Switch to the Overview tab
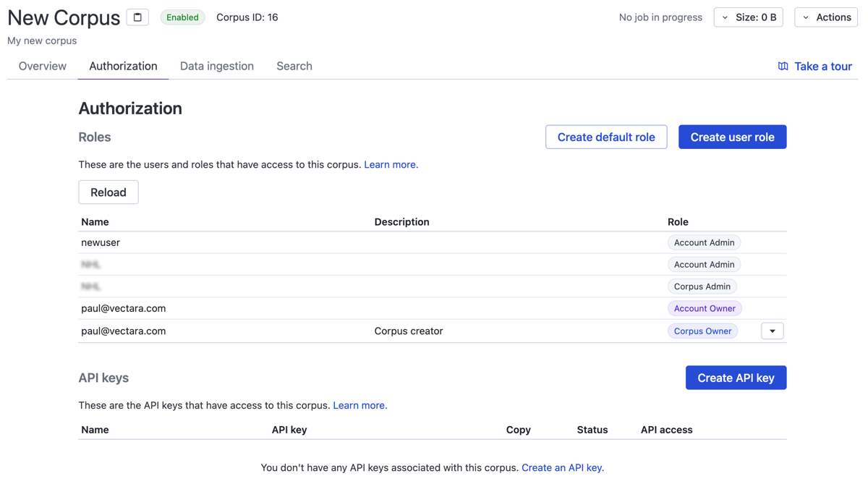This screenshot has width=868, height=489. pyautogui.click(x=43, y=66)
